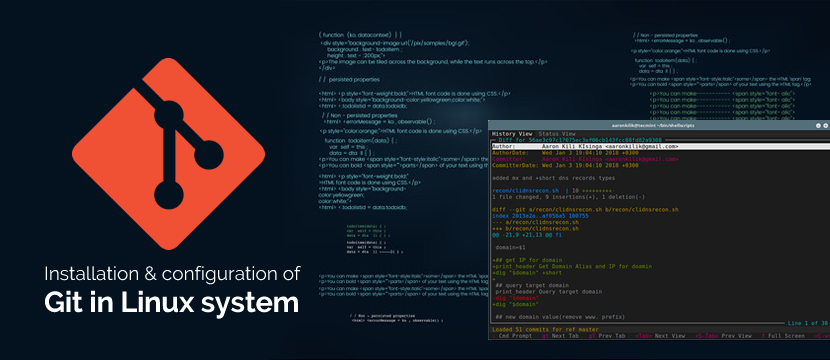Select the highlighted Author line

tap(661, 146)
